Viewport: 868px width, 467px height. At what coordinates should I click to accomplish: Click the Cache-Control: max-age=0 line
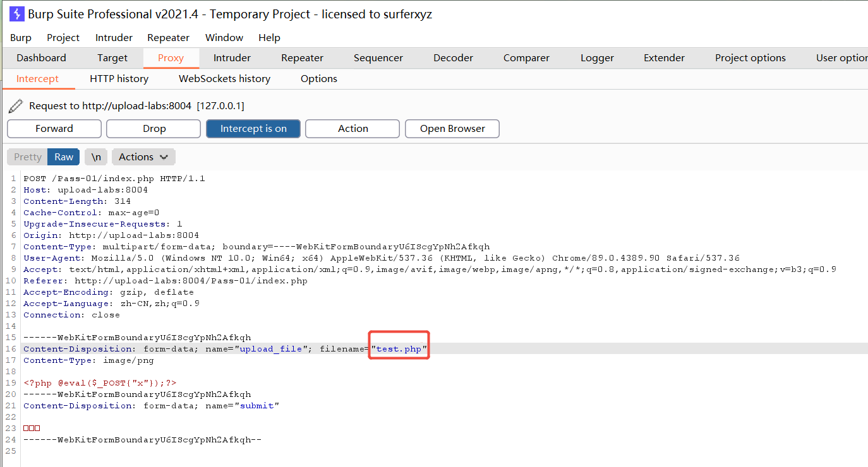tap(92, 213)
